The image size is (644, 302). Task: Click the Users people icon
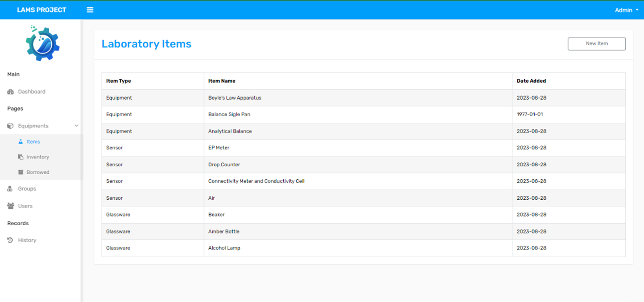point(11,206)
